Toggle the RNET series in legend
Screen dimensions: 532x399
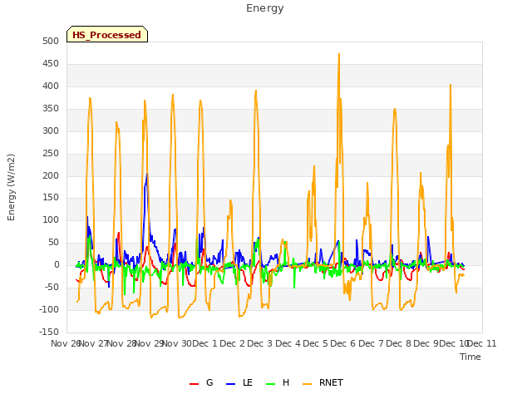[x=323, y=382]
